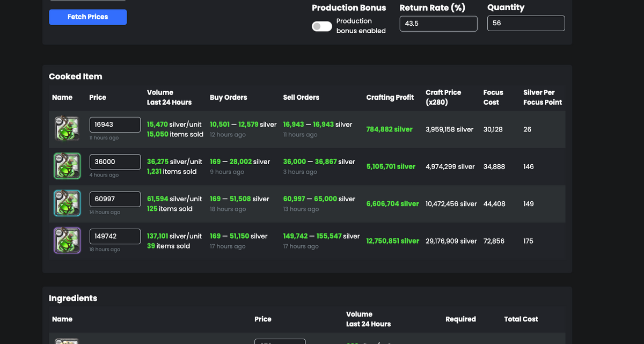Toggle the Production bonus switch
This screenshot has width=644, height=344.
(321, 26)
